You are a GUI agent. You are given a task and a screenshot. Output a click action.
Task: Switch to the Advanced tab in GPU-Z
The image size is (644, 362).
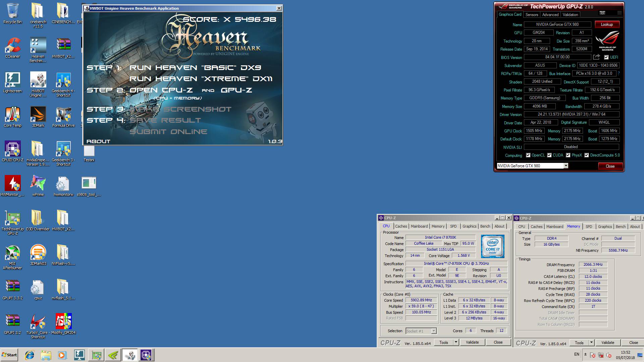550,15
